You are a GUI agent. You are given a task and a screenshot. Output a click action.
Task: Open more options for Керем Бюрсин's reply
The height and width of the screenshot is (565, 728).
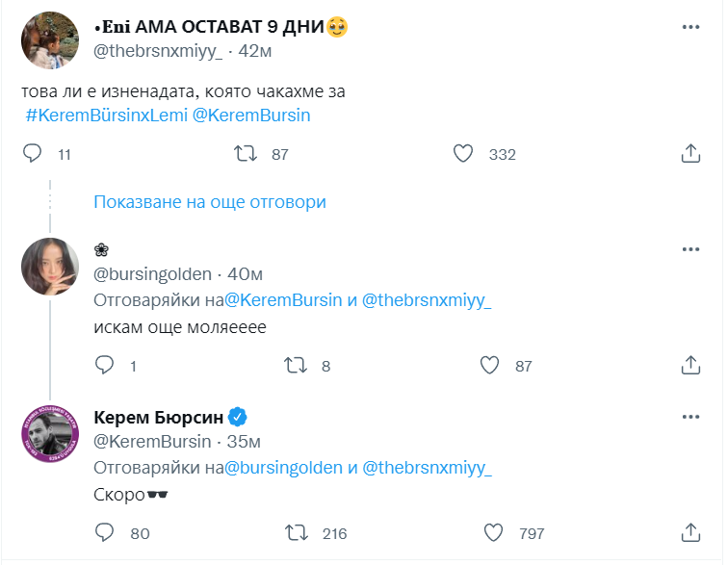tap(690, 417)
